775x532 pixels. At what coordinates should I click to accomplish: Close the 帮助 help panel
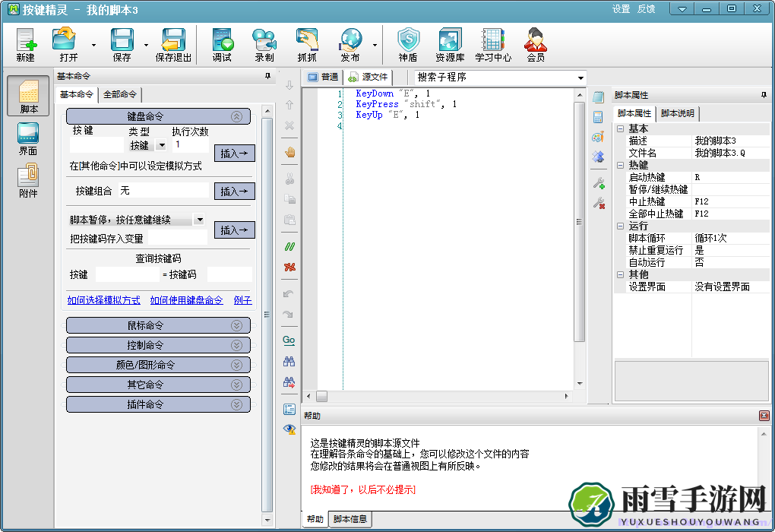point(764,416)
